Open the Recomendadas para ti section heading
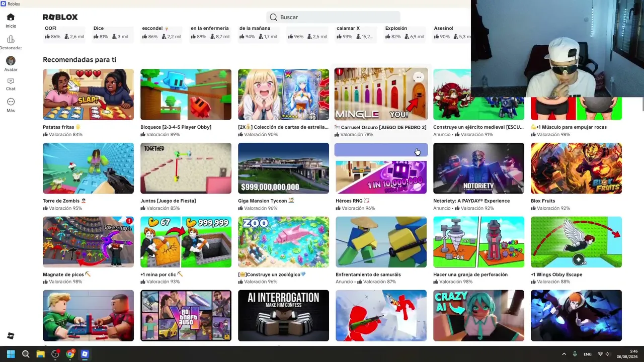Viewport: 644px width, 362px height. coord(79,60)
